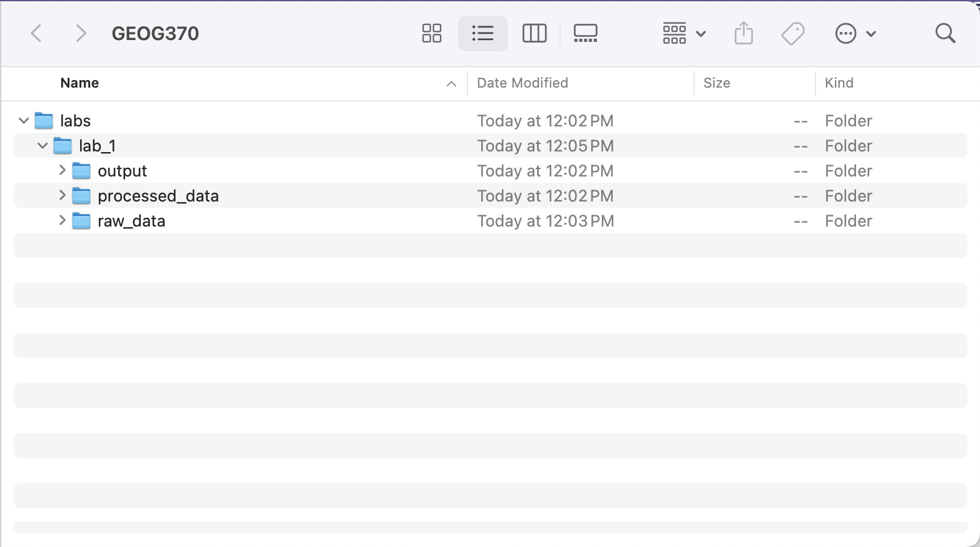Sort by the Name column header
Image resolution: width=980 pixels, height=547 pixels.
coord(79,83)
